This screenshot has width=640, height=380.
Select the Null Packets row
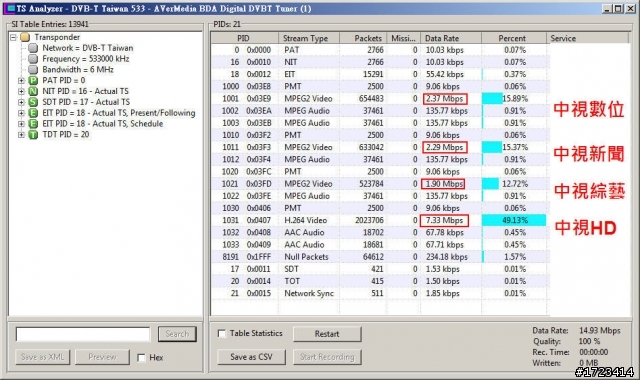pos(380,257)
